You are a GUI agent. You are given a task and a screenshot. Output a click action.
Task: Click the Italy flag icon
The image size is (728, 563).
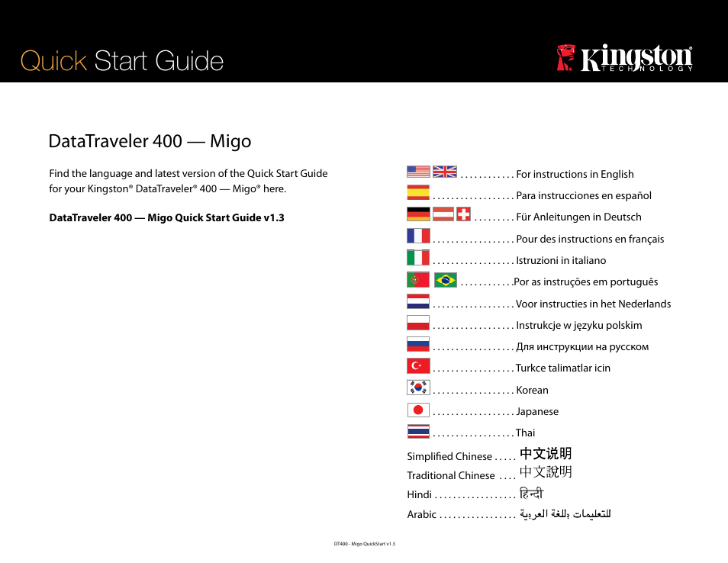(x=418, y=258)
